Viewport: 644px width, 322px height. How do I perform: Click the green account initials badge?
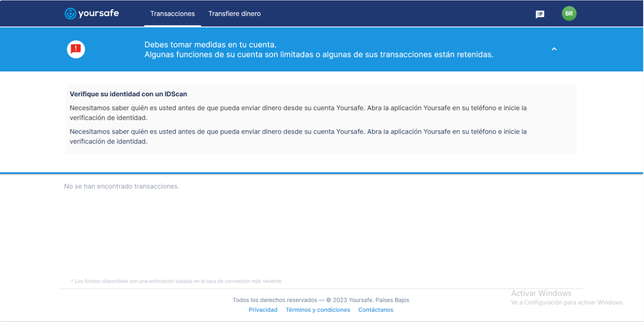pos(569,13)
